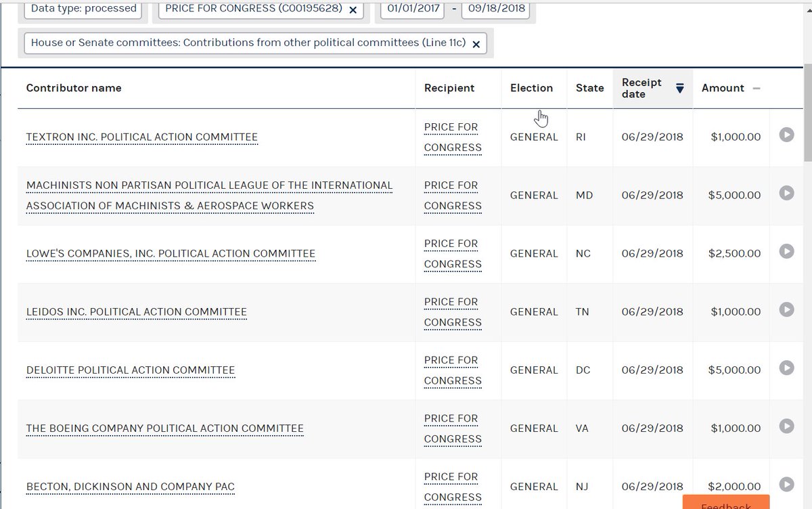
Task: Select the $5,000.00 amount in Deloitte row
Action: tap(734, 370)
